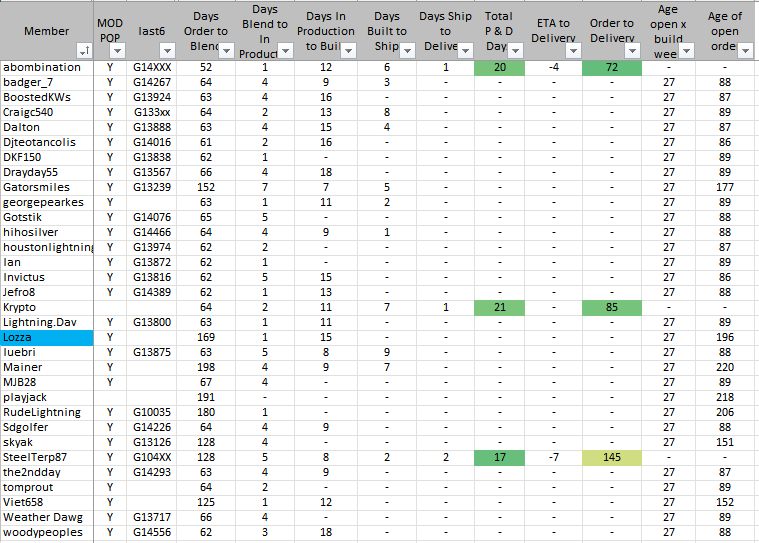The width and height of the screenshot is (759, 543).
Task: Open Days Ship to Deliver filter arrow
Action: coord(465,51)
